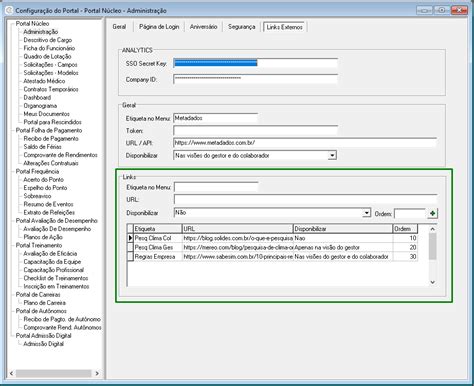Select Espelho do Ponto tree item

(45, 188)
